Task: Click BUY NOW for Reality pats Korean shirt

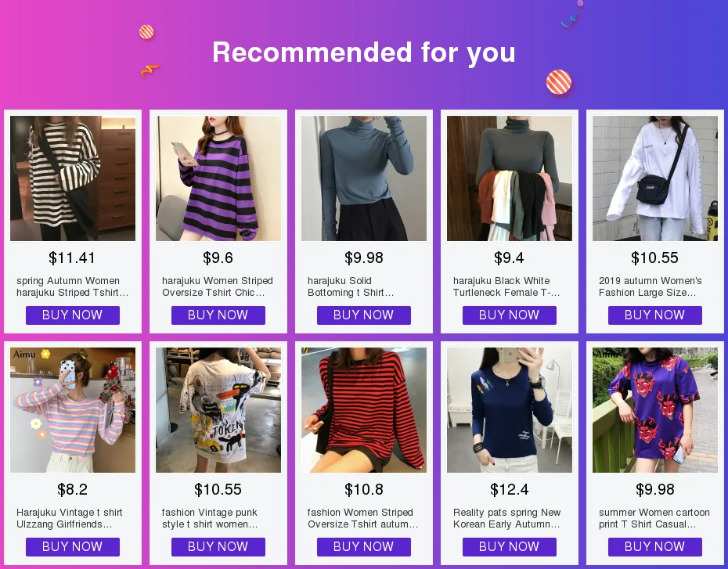Action: 510,547
